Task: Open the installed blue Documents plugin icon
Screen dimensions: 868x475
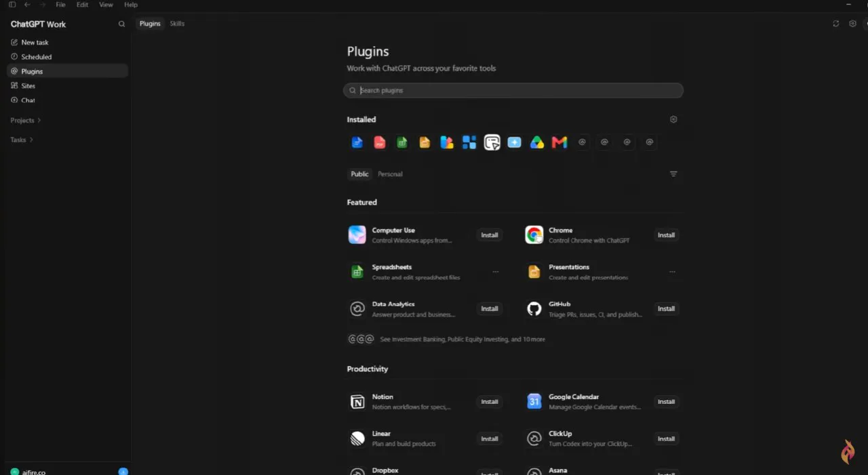Action: (357, 142)
